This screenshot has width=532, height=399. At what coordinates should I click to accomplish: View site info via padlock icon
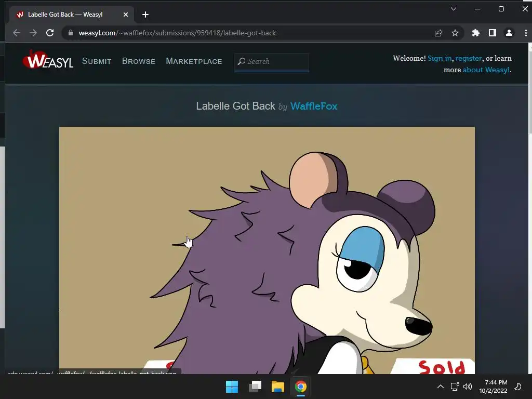tap(71, 33)
